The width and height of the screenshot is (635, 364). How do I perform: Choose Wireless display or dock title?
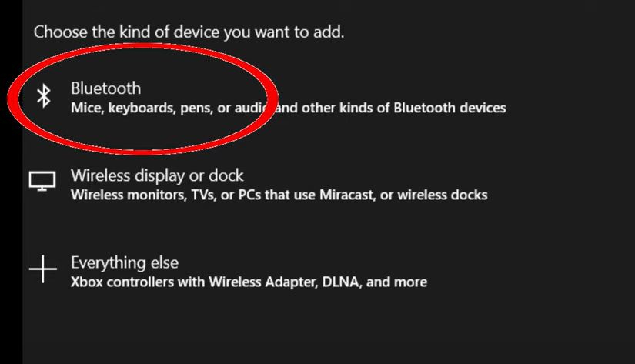[x=157, y=175]
